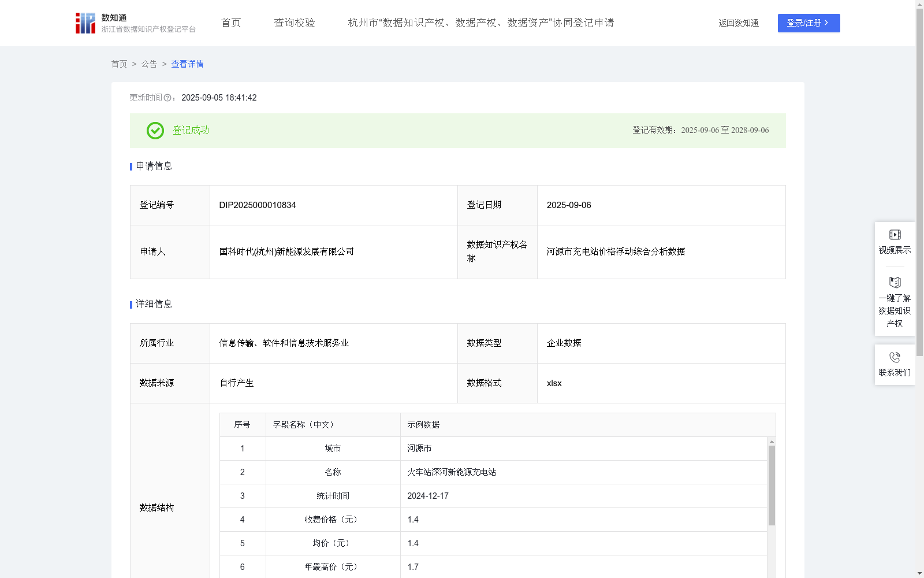Click the question mark icon beside 更新时间
The width and height of the screenshot is (924, 578).
point(168,98)
